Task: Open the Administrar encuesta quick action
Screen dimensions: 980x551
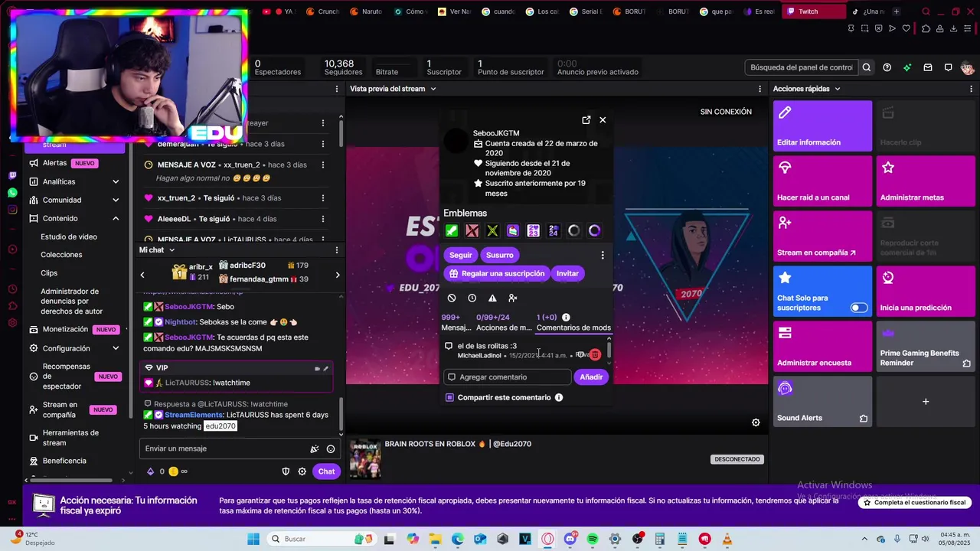Action: tap(822, 347)
